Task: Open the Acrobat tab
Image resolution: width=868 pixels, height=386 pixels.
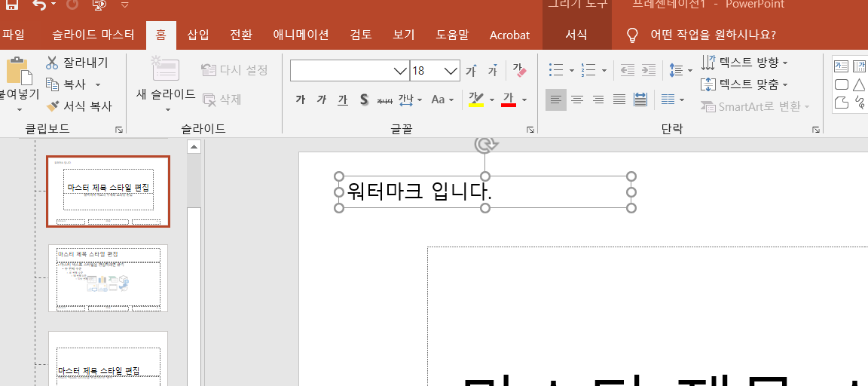Action: (x=509, y=35)
